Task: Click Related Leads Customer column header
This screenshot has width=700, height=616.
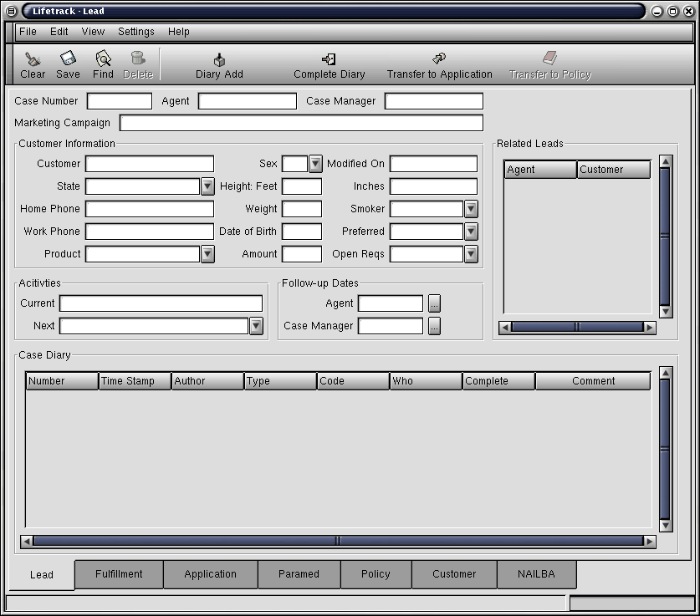Action: click(614, 170)
